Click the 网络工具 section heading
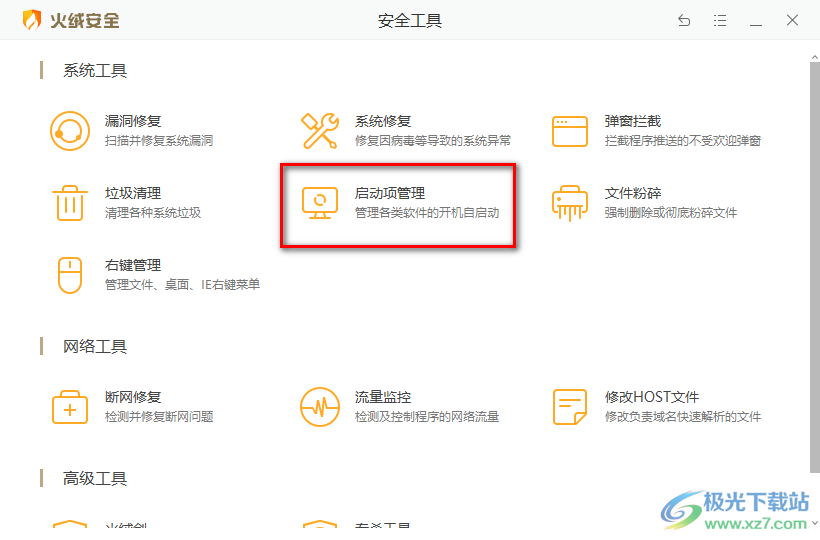The height and width of the screenshot is (540, 820). [x=95, y=347]
